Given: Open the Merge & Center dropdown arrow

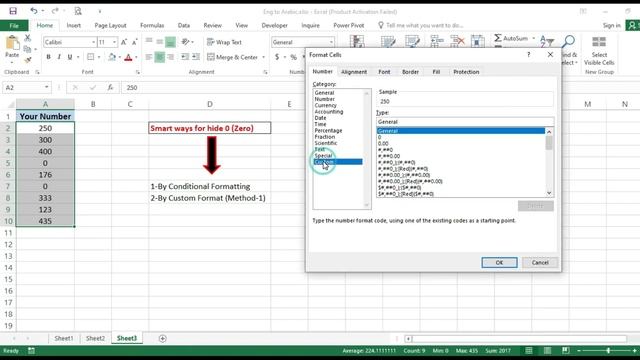Looking at the screenshot, I should tap(263, 57).
